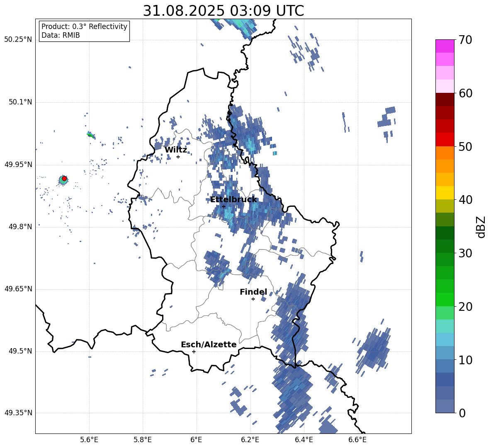Click the Ettelbruck location cross marker
Viewport: 491px width, 448px height.
[224, 206]
